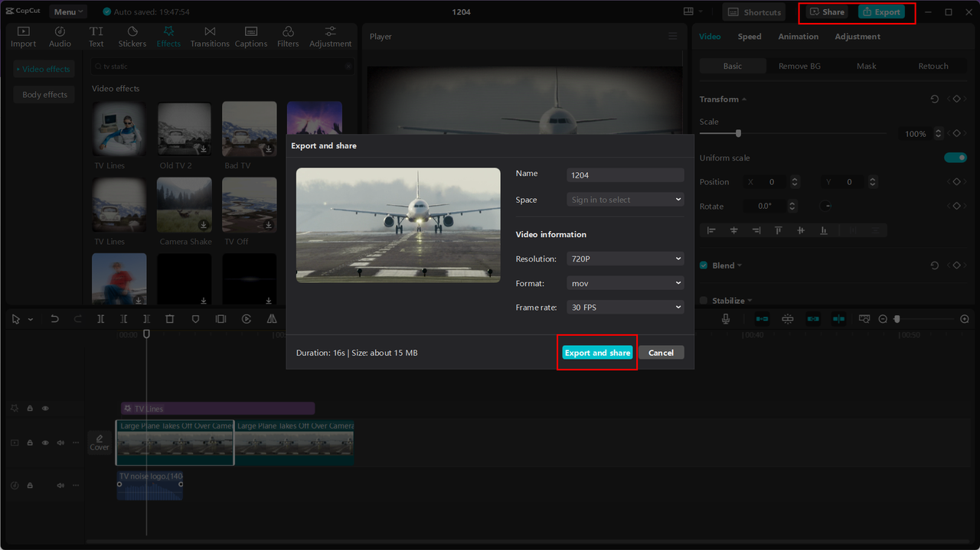Click the Share button in title bar
The image size is (980, 550).
point(827,11)
